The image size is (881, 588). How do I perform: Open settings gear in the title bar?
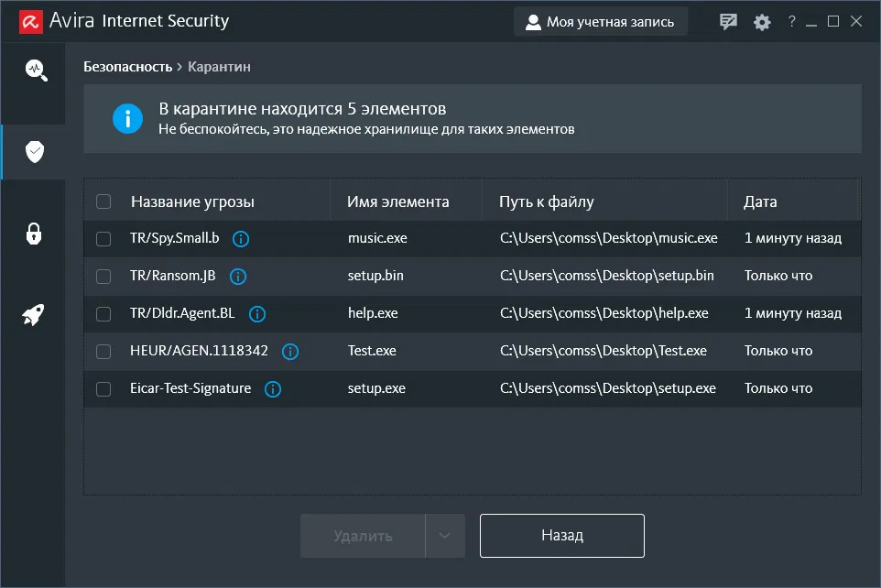click(762, 22)
